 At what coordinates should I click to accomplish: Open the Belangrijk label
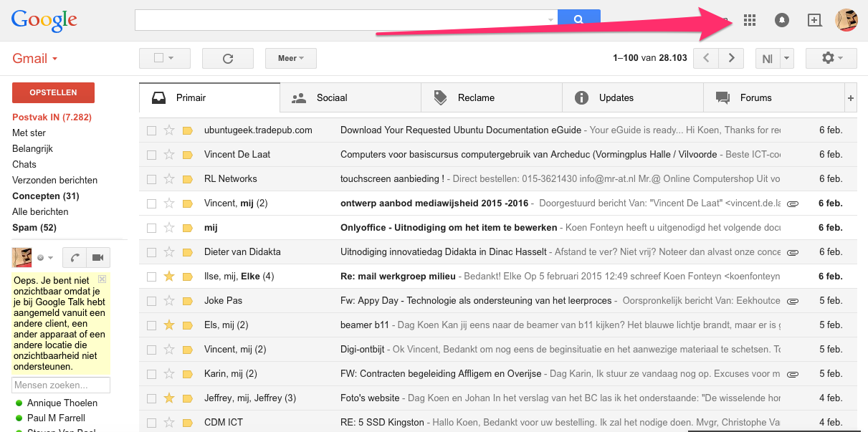click(32, 148)
